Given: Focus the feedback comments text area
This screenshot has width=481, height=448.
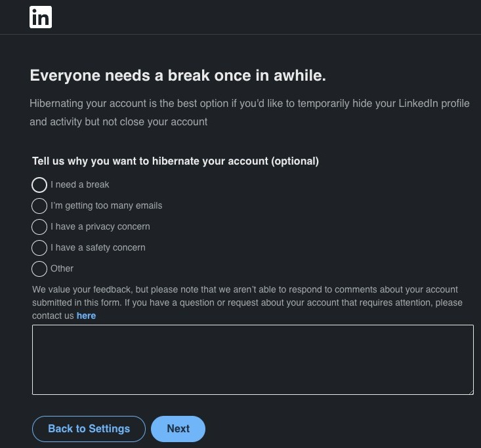Looking at the screenshot, I should pos(253,359).
